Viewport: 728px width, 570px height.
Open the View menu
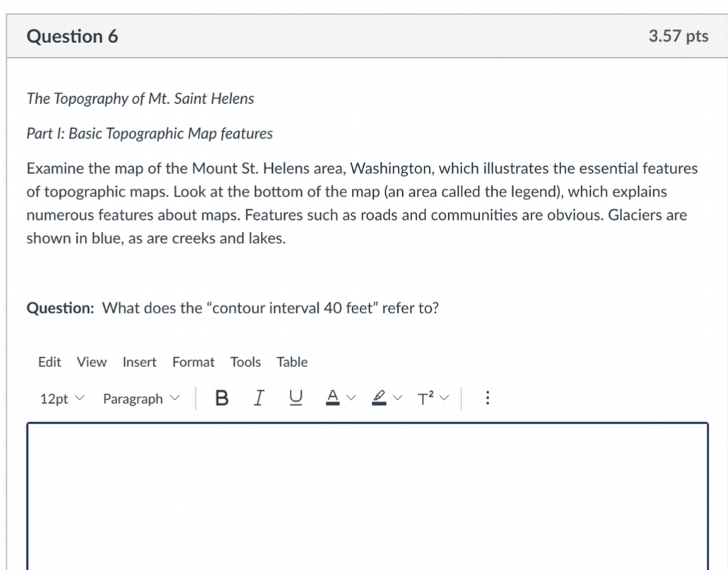[x=91, y=362]
